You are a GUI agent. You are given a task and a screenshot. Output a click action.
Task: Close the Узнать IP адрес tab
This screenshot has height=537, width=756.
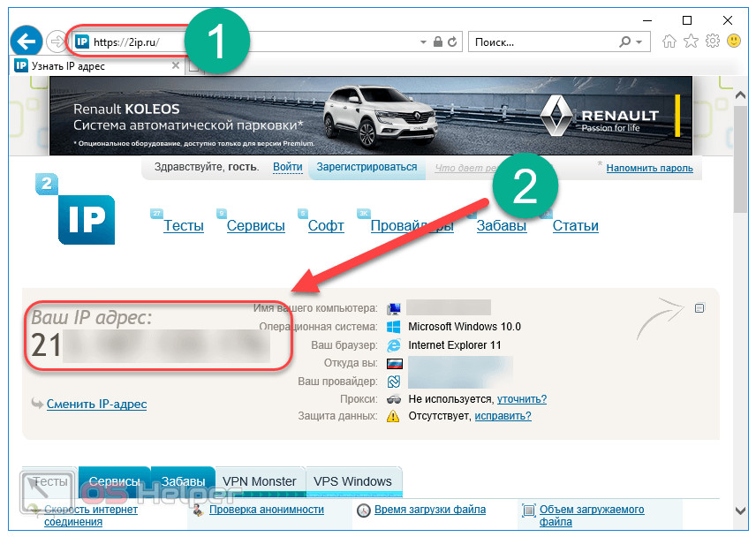(x=176, y=65)
